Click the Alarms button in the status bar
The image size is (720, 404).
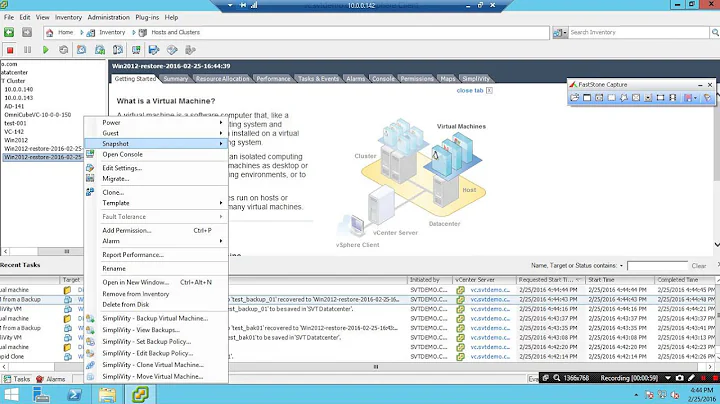click(51, 379)
